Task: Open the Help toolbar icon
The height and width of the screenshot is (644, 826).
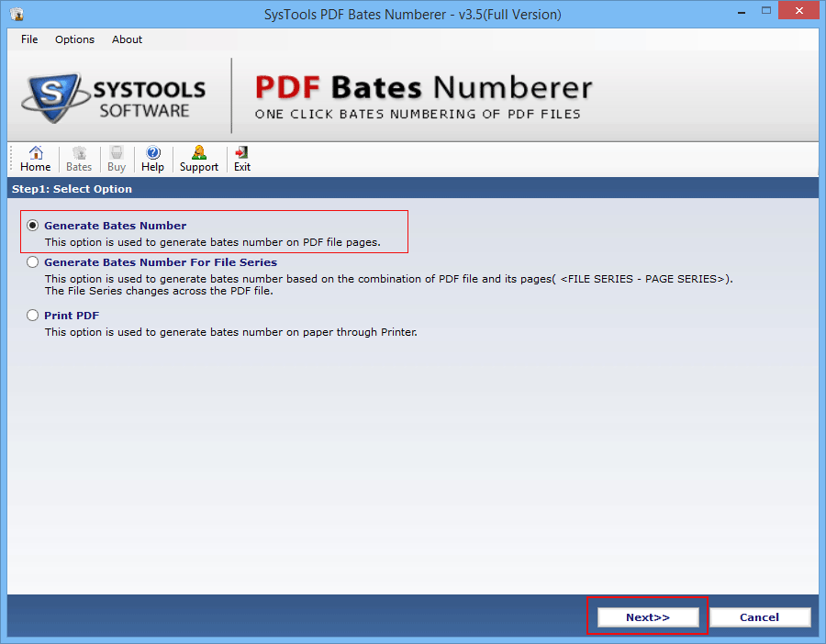Action: [x=152, y=159]
